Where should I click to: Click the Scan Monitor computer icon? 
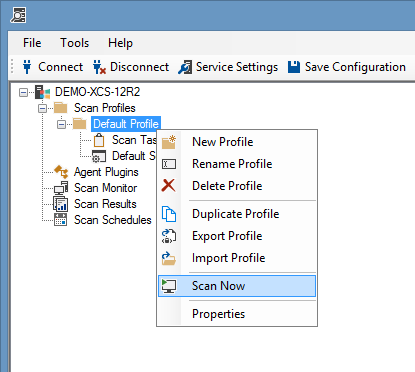[61, 188]
